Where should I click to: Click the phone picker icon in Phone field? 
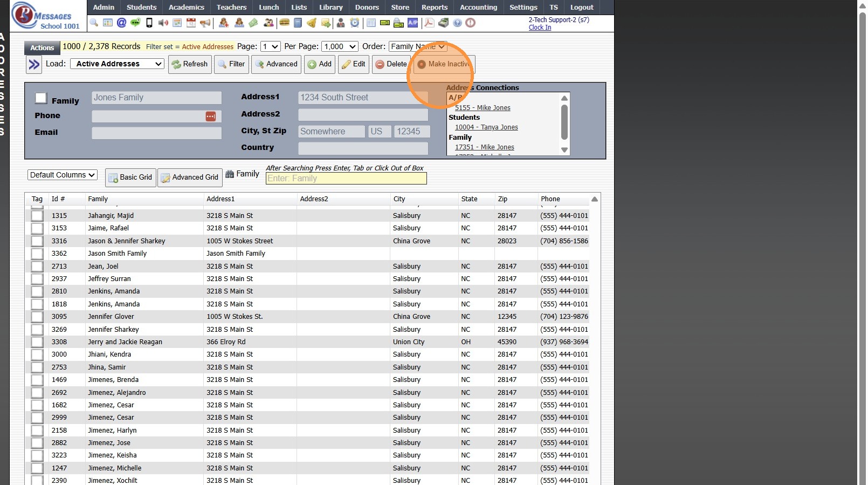(210, 117)
